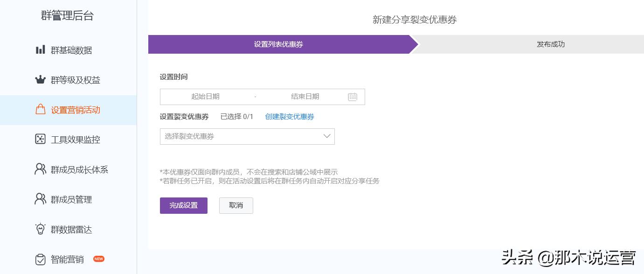Open the calendar icon beside 结束日期
The height and width of the screenshot is (274, 644).
point(353,97)
